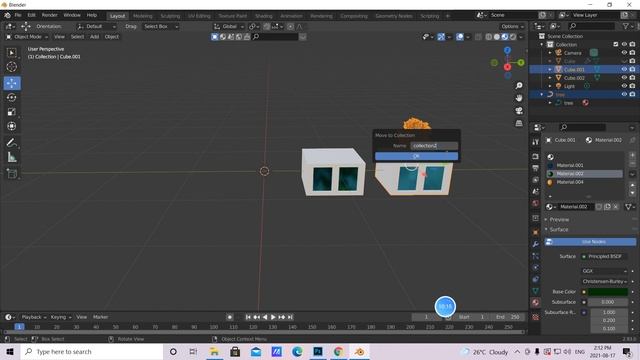640x360 pixels.
Task: Open Options dropdown in header
Action: (512, 27)
